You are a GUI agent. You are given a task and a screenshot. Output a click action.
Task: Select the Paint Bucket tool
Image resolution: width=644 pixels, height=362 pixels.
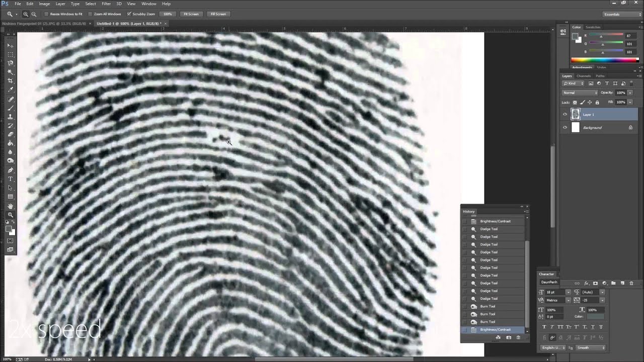[11, 143]
